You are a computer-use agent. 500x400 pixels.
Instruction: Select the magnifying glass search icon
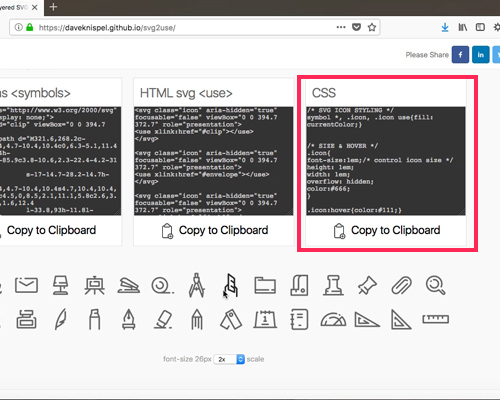pyautogui.click(x=435, y=285)
